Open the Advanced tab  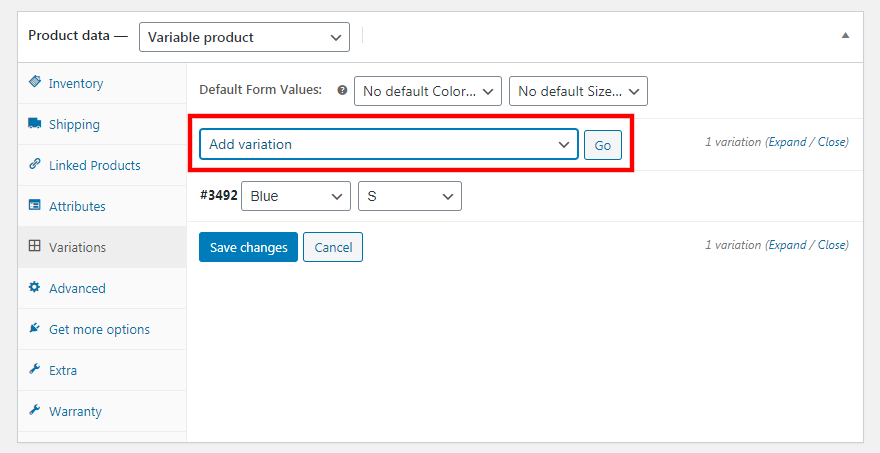[102, 288]
